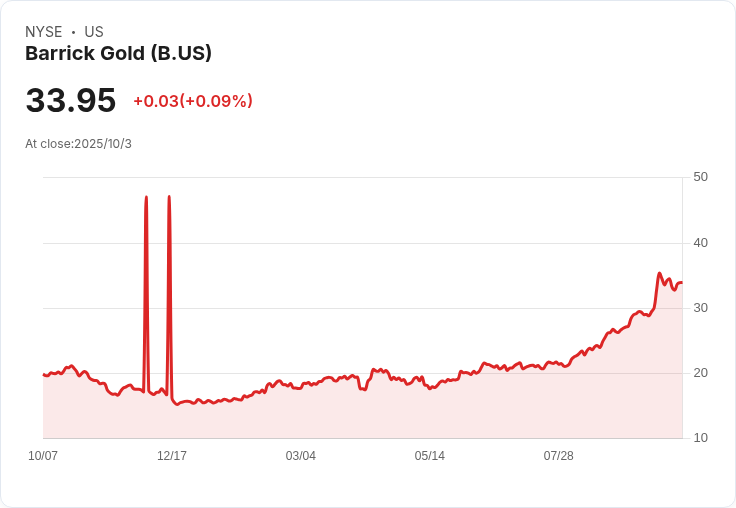Click the first tall price spike peak
The width and height of the screenshot is (736, 508).
point(146,197)
